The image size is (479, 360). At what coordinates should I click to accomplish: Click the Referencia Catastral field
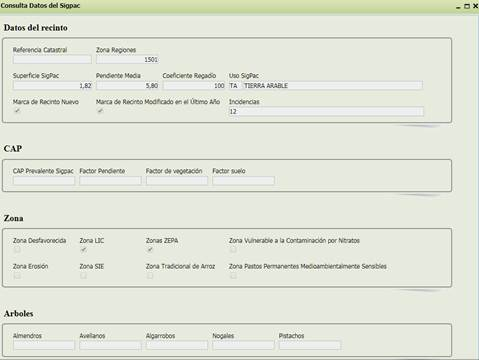52,59
